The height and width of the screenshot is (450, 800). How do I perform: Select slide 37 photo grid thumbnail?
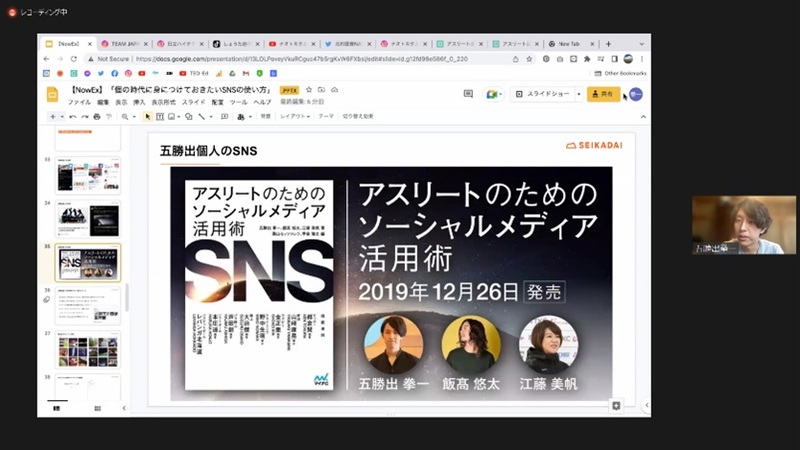point(88,350)
